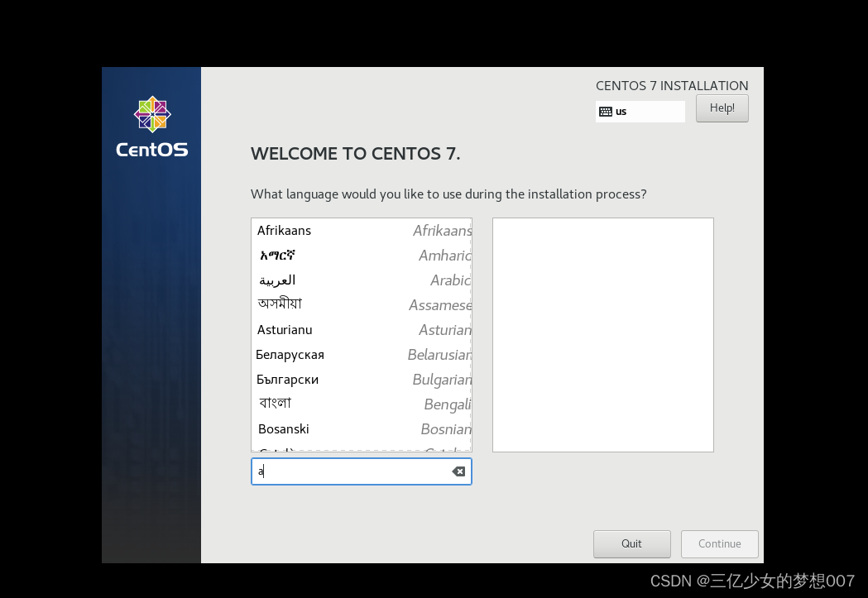Click the Continue button
Viewport: 868px width, 598px height.
[719, 543]
